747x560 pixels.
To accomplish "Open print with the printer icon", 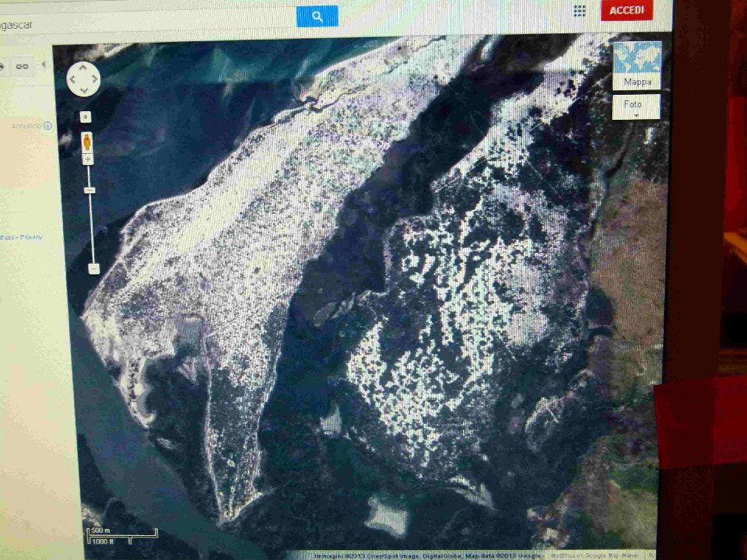I will point(2,67).
